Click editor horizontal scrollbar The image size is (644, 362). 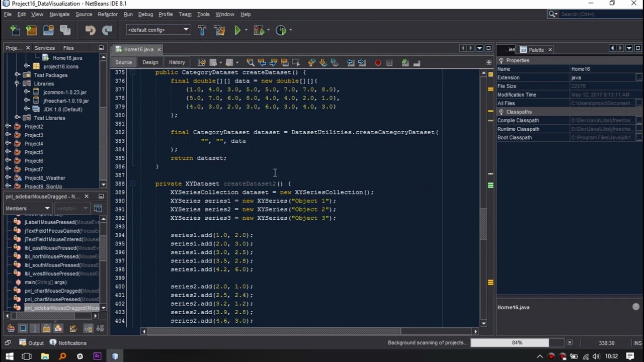click(275, 331)
